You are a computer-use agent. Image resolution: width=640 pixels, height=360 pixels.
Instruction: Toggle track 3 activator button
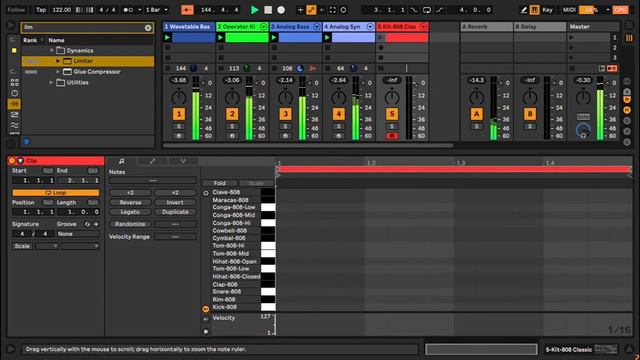coord(285,114)
